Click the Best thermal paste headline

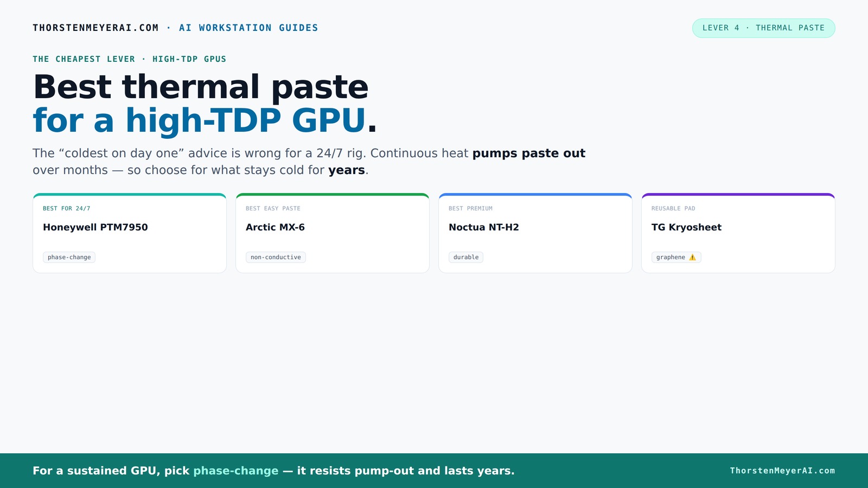[x=201, y=87]
